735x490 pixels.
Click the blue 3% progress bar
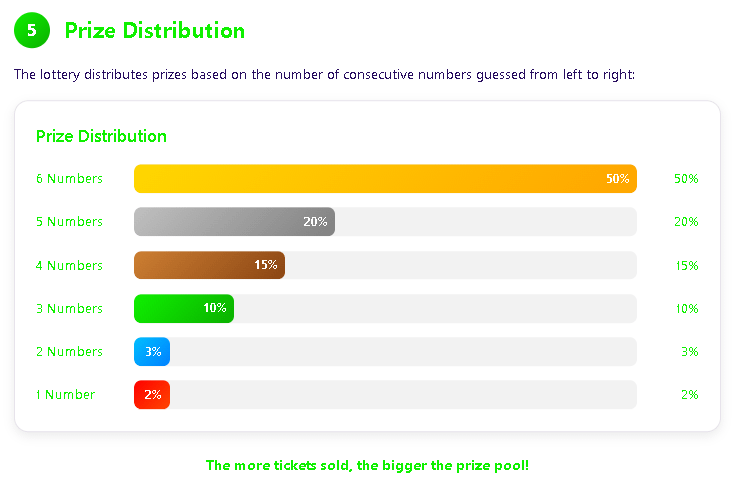tap(152, 352)
